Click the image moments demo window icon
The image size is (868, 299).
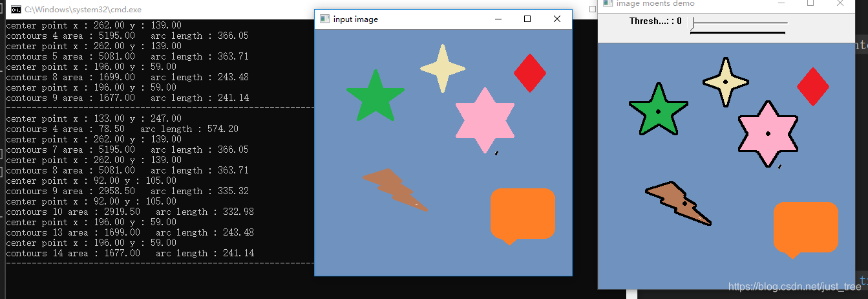[x=608, y=3]
